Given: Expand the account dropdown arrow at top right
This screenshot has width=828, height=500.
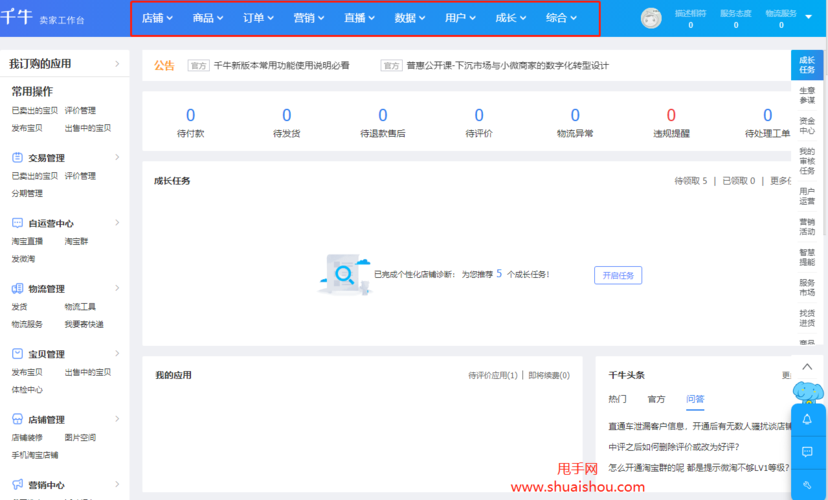Looking at the screenshot, I should pyautogui.click(x=808, y=17).
